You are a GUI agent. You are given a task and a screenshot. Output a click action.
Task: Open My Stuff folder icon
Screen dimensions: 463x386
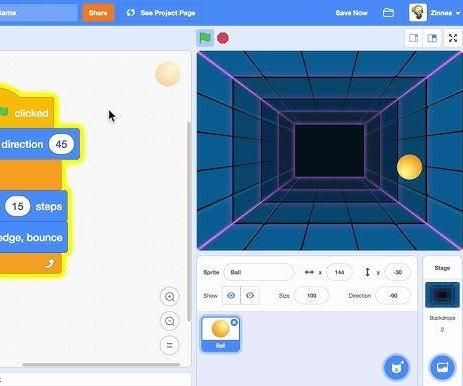tap(388, 13)
